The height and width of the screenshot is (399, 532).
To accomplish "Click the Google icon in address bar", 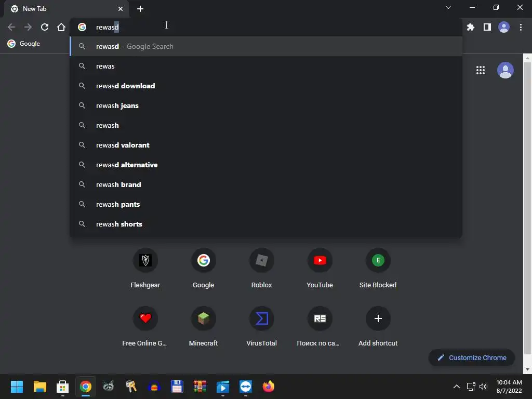I will pos(82,27).
